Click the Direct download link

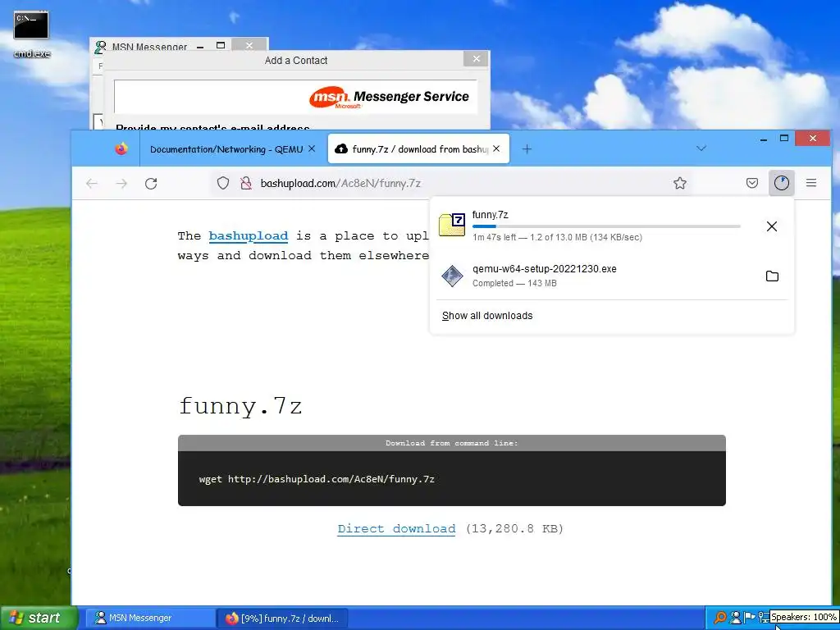[x=396, y=529]
